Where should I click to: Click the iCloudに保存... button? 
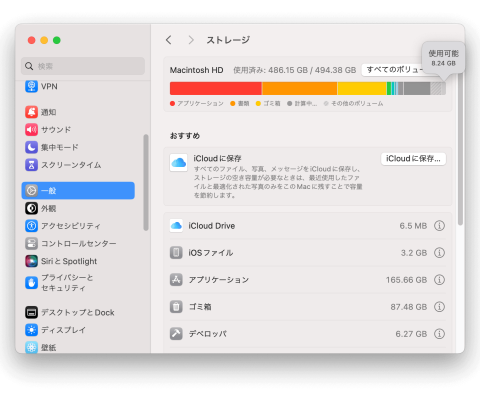[x=413, y=159]
